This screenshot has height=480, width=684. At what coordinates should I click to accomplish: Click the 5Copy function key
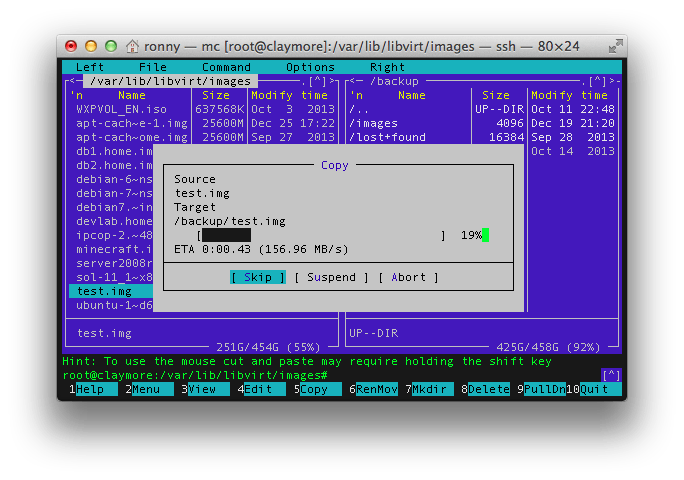coord(317,389)
